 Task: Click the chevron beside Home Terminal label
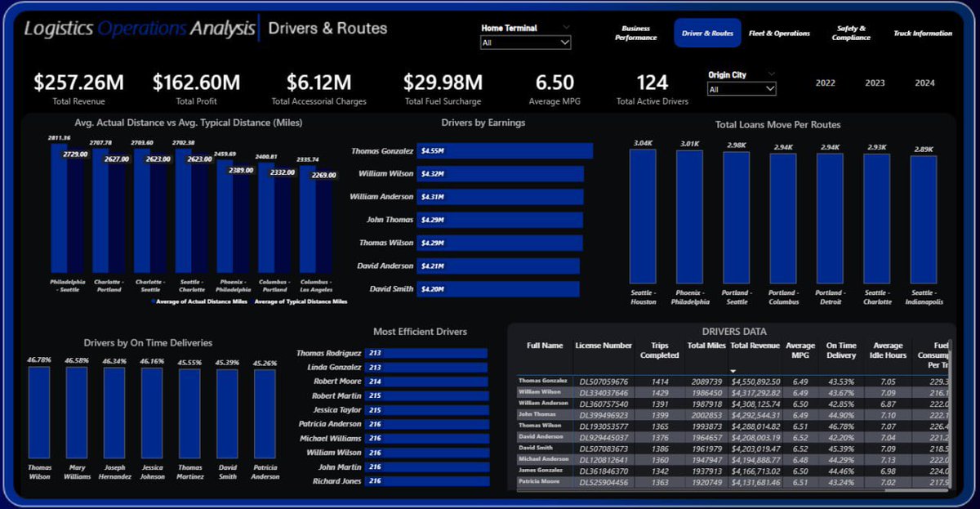[x=566, y=27]
